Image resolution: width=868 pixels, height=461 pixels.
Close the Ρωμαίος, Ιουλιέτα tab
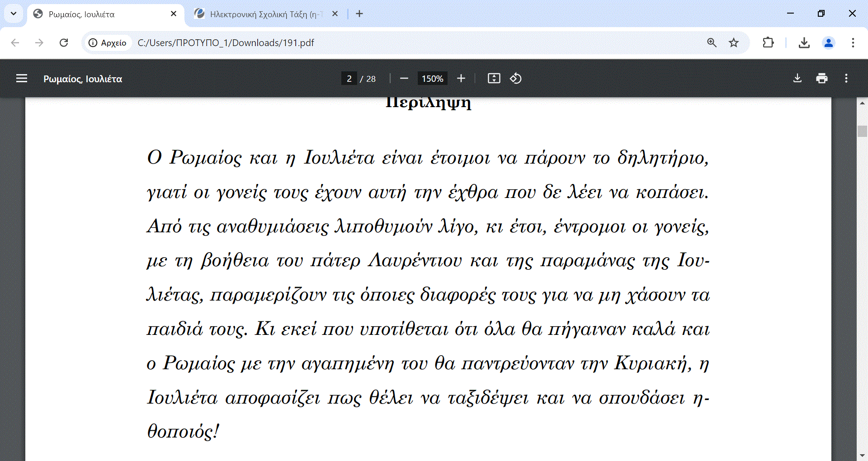(x=174, y=14)
